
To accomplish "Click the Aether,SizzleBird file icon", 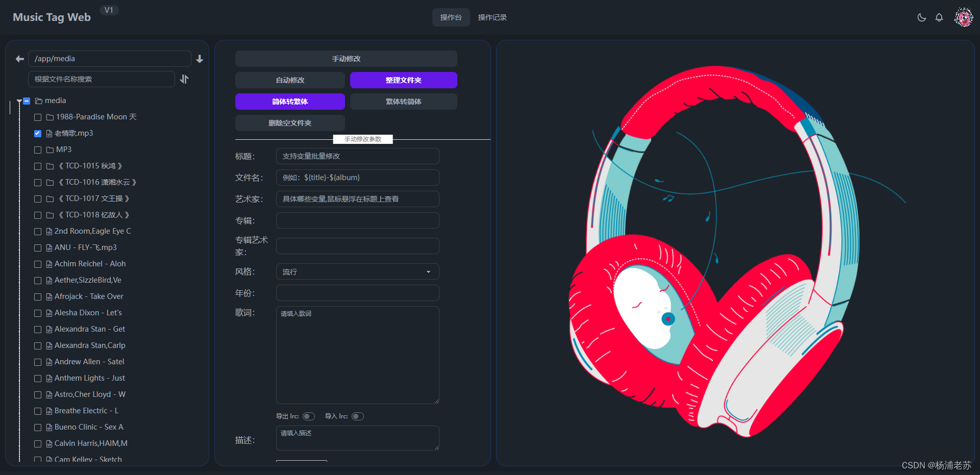I will tap(50, 281).
